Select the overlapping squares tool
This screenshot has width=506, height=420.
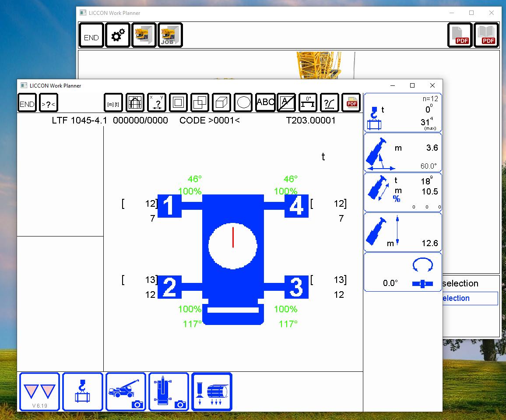click(200, 102)
